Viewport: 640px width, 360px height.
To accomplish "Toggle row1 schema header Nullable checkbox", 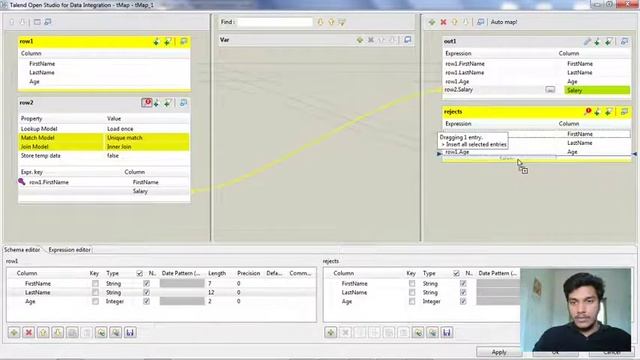I will click(140, 273).
